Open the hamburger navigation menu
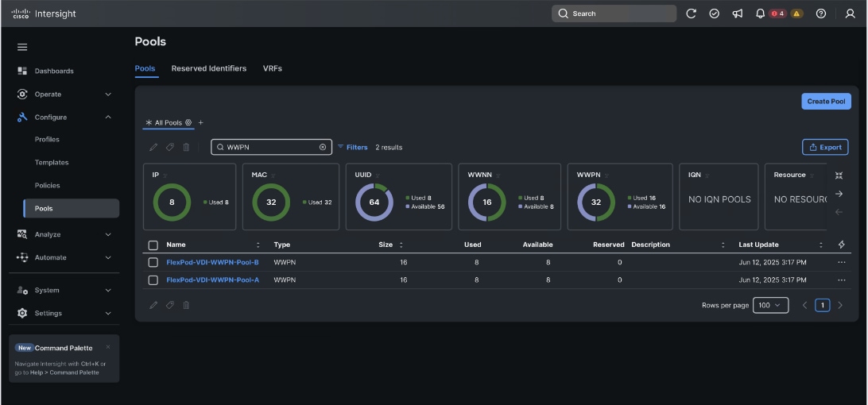 coord(22,47)
